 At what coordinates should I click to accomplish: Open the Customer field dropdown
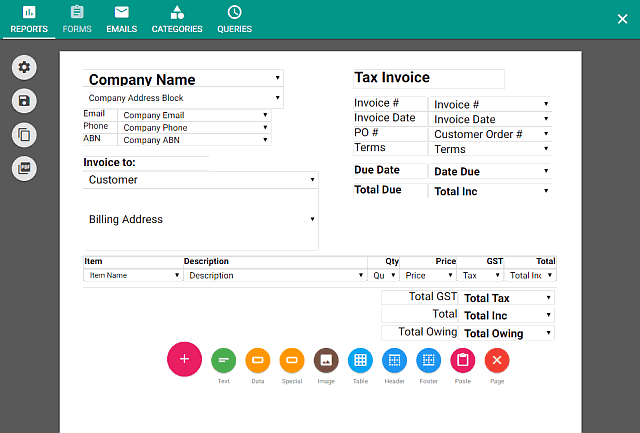312,180
